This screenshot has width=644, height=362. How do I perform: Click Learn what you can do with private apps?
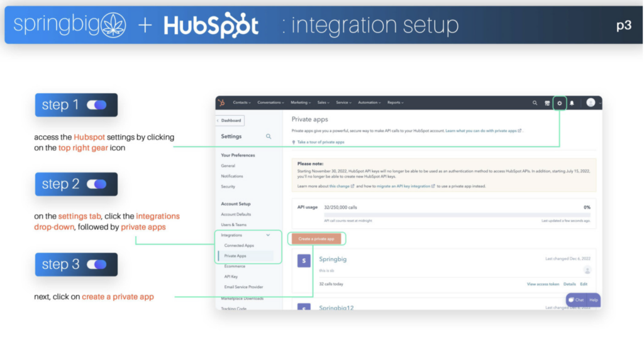click(484, 131)
